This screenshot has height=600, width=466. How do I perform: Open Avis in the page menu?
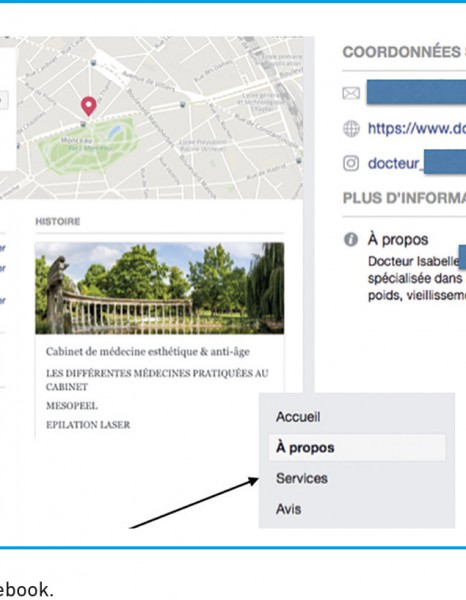click(288, 509)
